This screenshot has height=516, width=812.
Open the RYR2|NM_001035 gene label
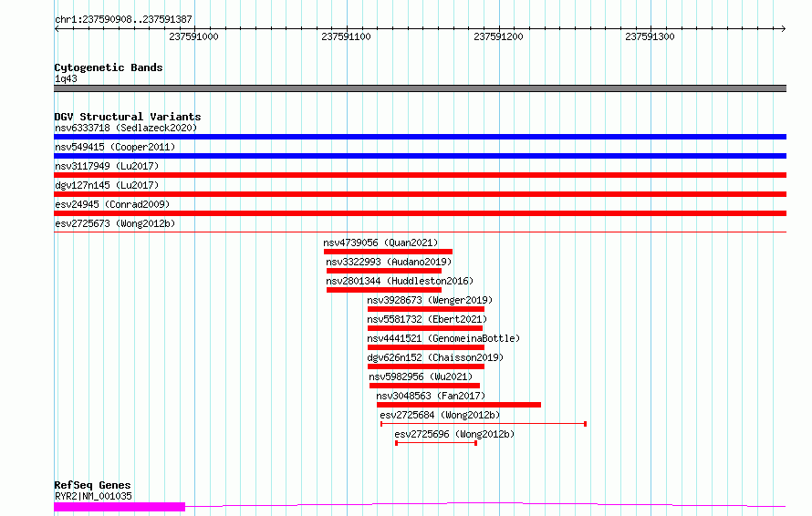pyautogui.click(x=93, y=496)
